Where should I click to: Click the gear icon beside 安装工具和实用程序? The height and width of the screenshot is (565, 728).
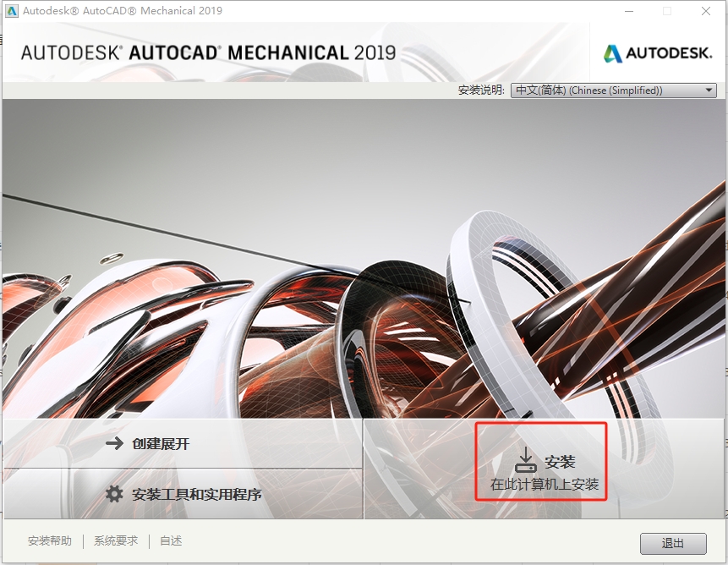tap(114, 494)
